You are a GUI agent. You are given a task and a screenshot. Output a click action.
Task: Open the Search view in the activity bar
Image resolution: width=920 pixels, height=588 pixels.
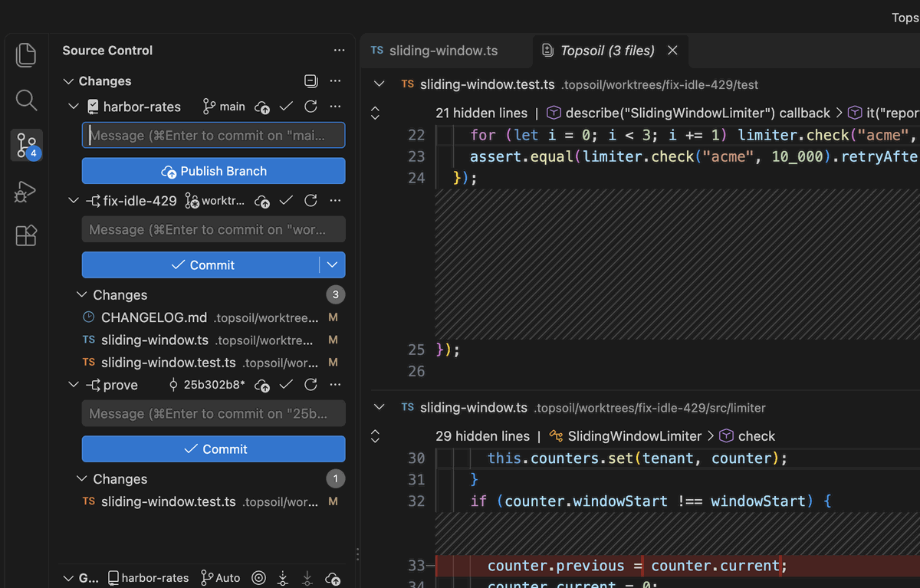26,100
